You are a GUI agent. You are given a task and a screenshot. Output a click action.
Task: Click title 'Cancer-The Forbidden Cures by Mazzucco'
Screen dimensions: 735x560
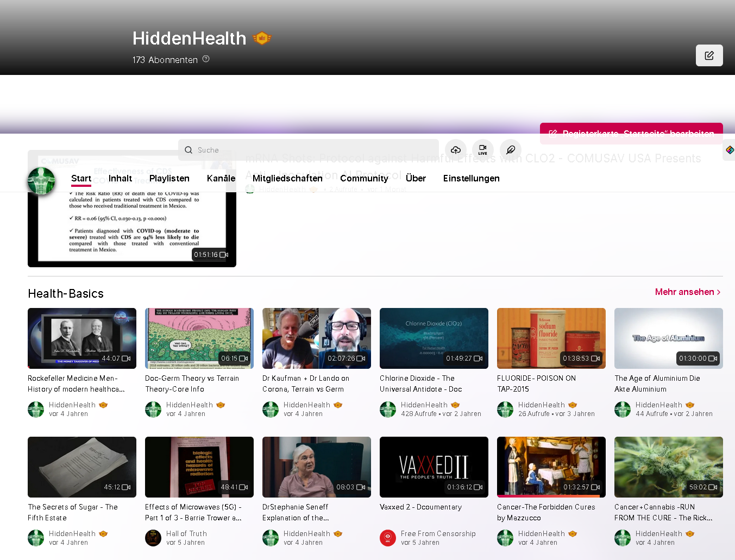pyautogui.click(x=546, y=512)
